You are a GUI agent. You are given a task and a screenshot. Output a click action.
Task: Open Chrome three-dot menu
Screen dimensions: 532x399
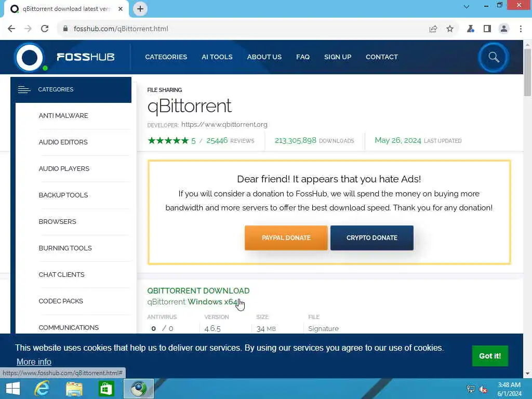521,29
